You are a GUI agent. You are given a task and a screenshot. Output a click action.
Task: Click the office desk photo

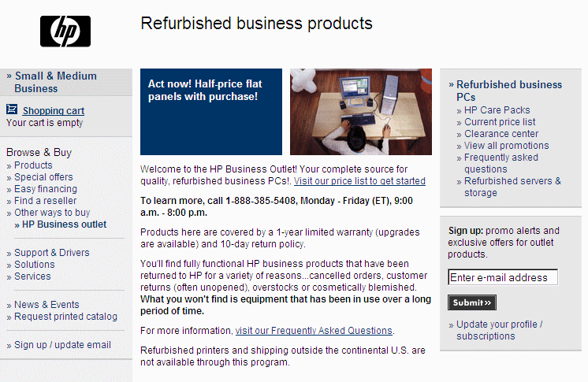tap(360, 111)
